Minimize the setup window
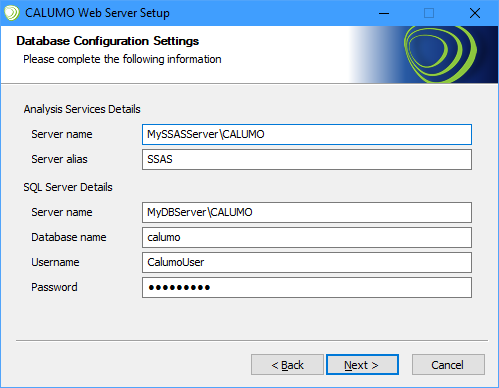 click(x=384, y=13)
